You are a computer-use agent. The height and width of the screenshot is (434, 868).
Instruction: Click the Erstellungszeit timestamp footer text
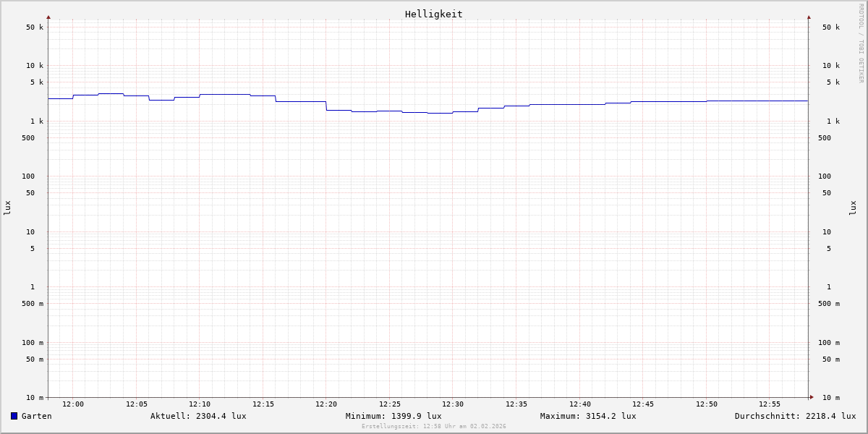[x=434, y=427]
